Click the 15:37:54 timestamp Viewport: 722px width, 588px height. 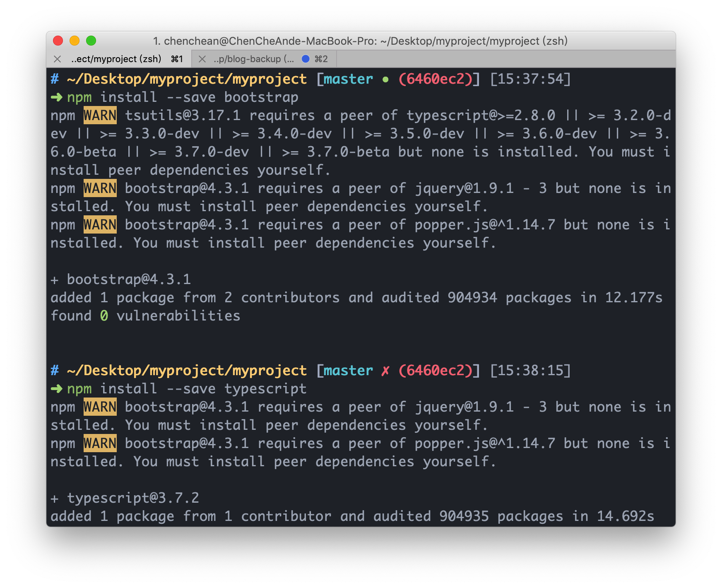pyautogui.click(x=530, y=79)
